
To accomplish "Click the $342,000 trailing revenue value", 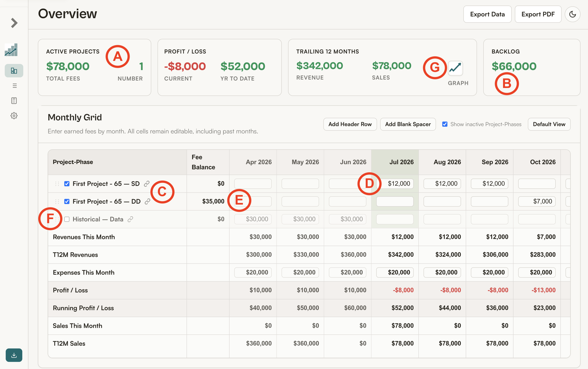I will (319, 66).
